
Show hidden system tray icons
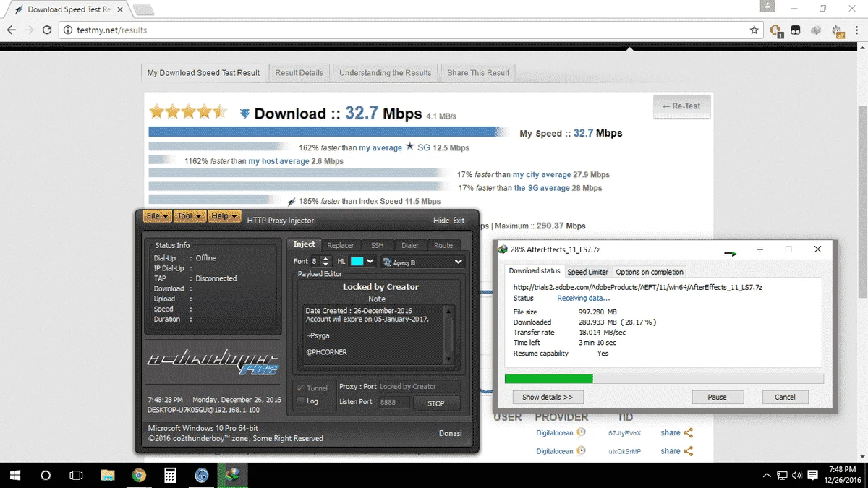coord(767,476)
